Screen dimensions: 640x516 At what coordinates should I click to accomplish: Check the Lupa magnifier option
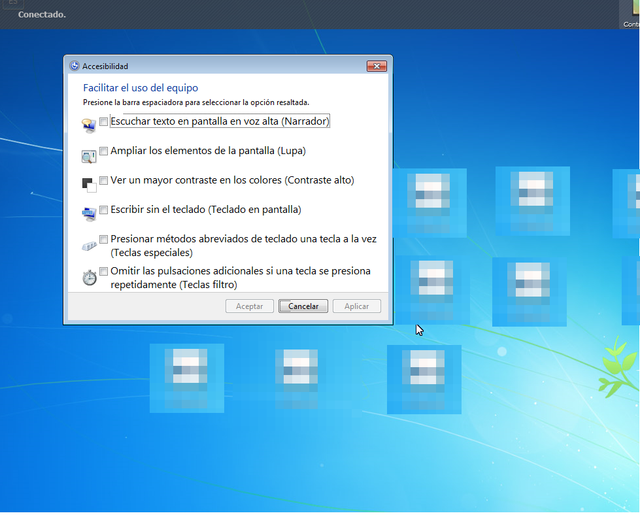[104, 151]
